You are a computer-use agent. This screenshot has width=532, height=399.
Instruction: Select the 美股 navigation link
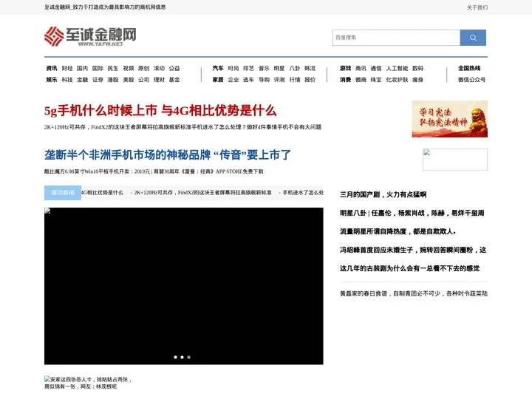129,80
